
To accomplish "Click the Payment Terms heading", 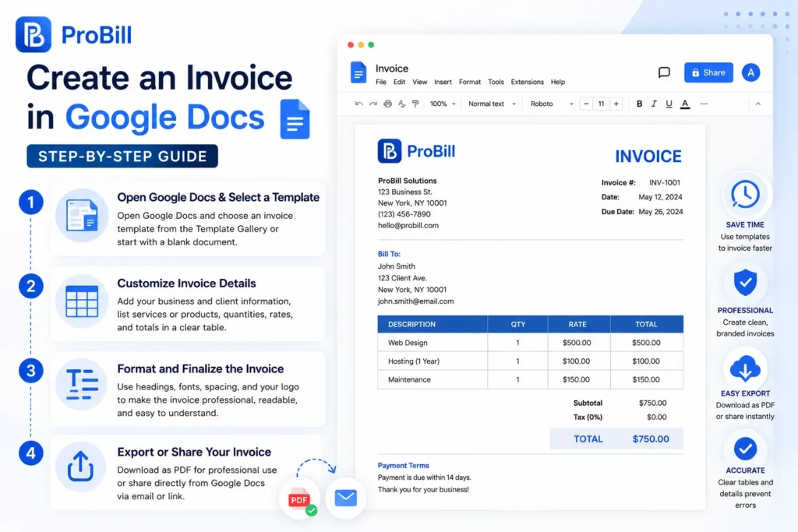I will (x=403, y=465).
